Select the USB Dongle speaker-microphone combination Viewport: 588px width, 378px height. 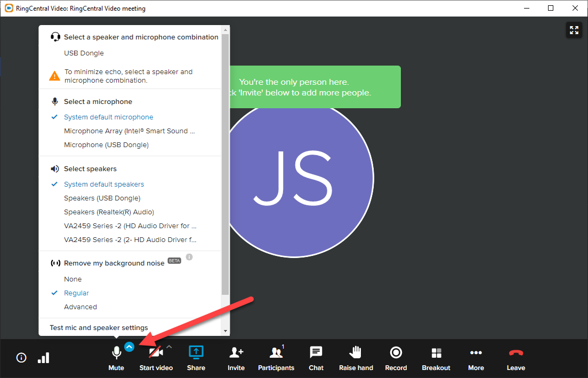(x=84, y=53)
